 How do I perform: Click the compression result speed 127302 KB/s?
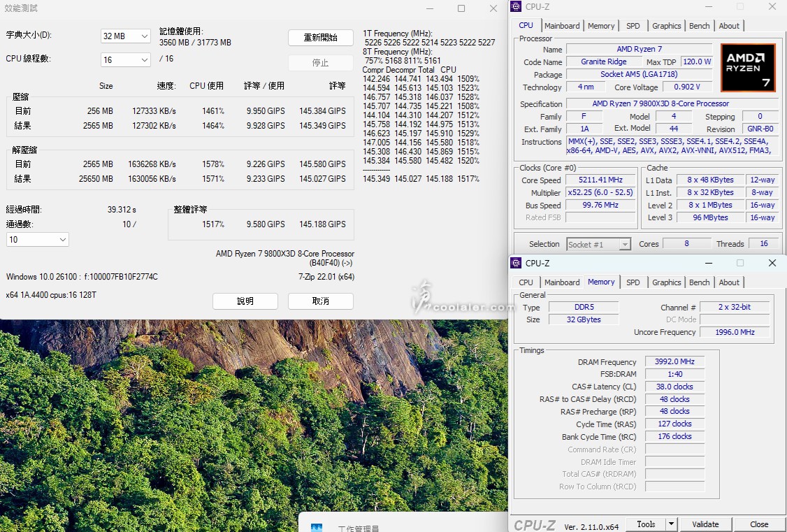click(154, 125)
